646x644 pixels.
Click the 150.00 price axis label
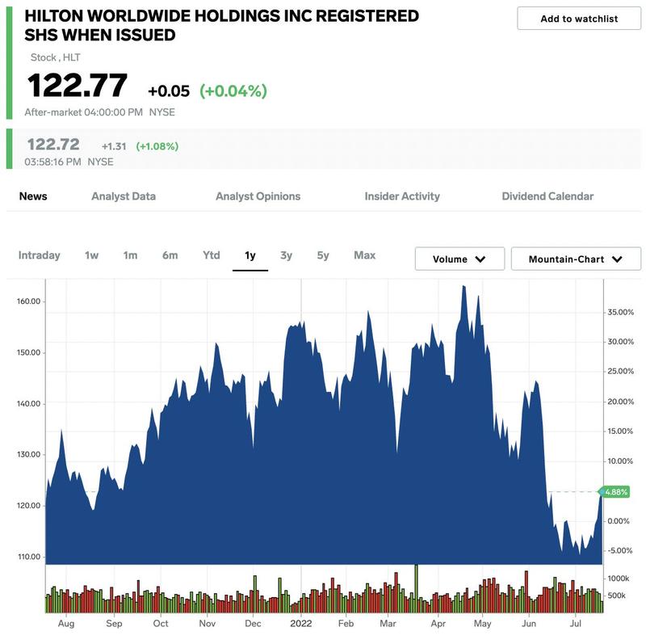pos(29,352)
